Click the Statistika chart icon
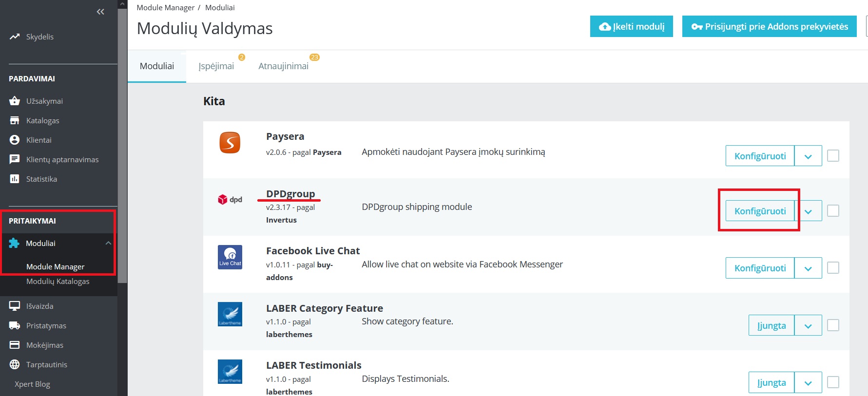The width and height of the screenshot is (868, 396). 15,179
